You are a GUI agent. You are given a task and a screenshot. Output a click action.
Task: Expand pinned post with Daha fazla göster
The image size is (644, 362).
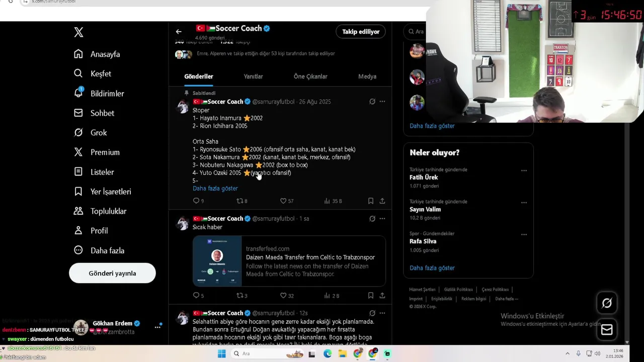point(215,188)
